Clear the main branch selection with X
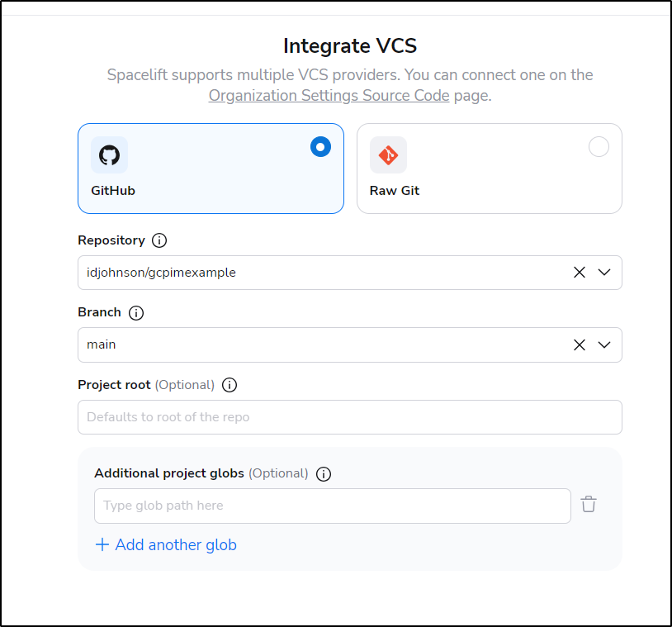The image size is (672, 627). [x=580, y=344]
